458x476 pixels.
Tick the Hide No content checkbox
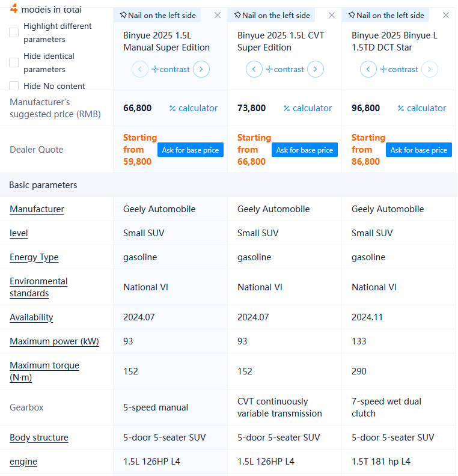[x=14, y=86]
